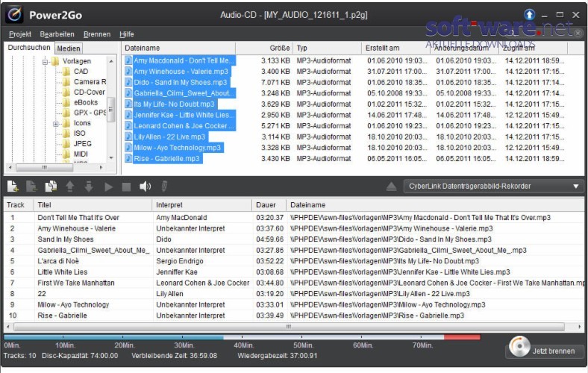Select the CD-Cover folder in the tree
Screen dimensions: 588x373
(x=90, y=93)
